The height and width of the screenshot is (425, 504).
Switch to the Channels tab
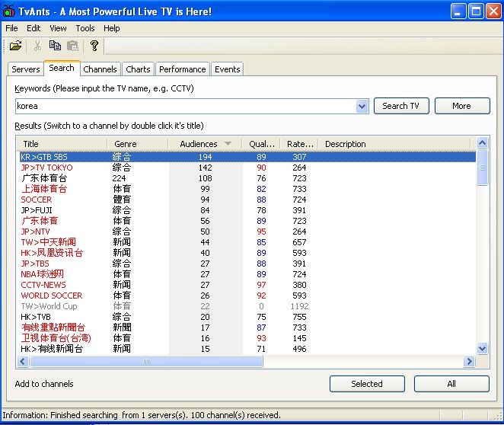(100, 69)
